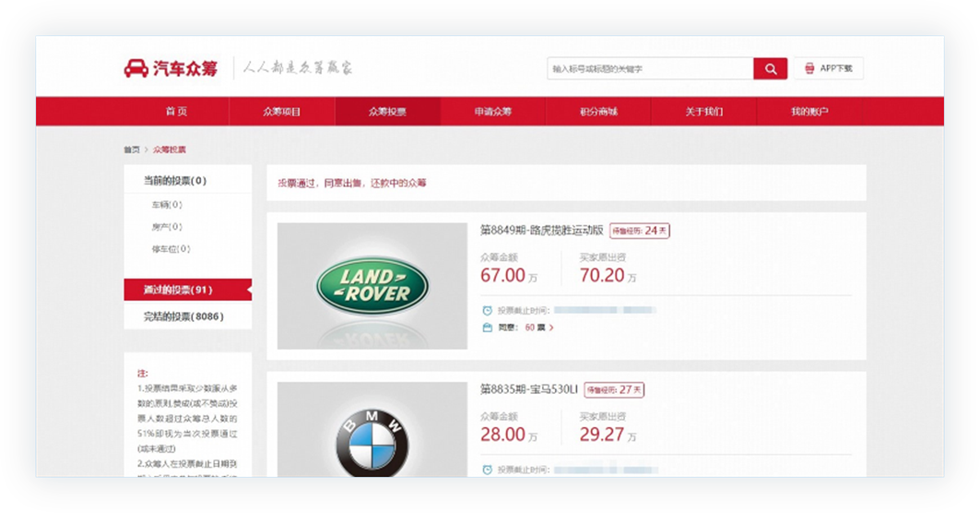The height and width of the screenshot is (513, 980).
Task: Click the 首页 breadcrumb link
Action: [132, 149]
